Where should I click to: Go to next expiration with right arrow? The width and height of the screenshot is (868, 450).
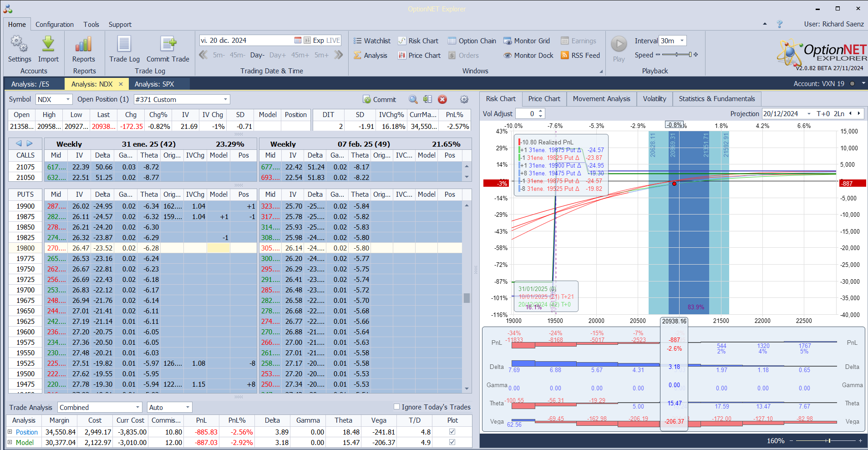(x=30, y=143)
